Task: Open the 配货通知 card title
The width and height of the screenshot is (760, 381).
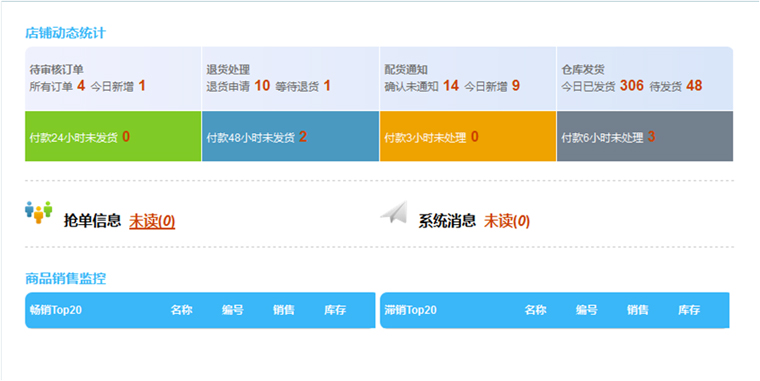Action: coord(406,70)
